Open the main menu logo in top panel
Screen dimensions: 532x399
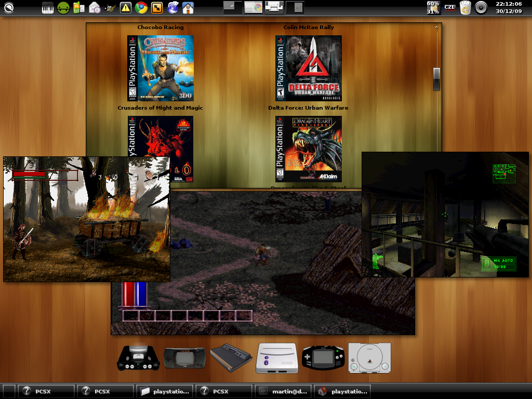tap(8, 7)
